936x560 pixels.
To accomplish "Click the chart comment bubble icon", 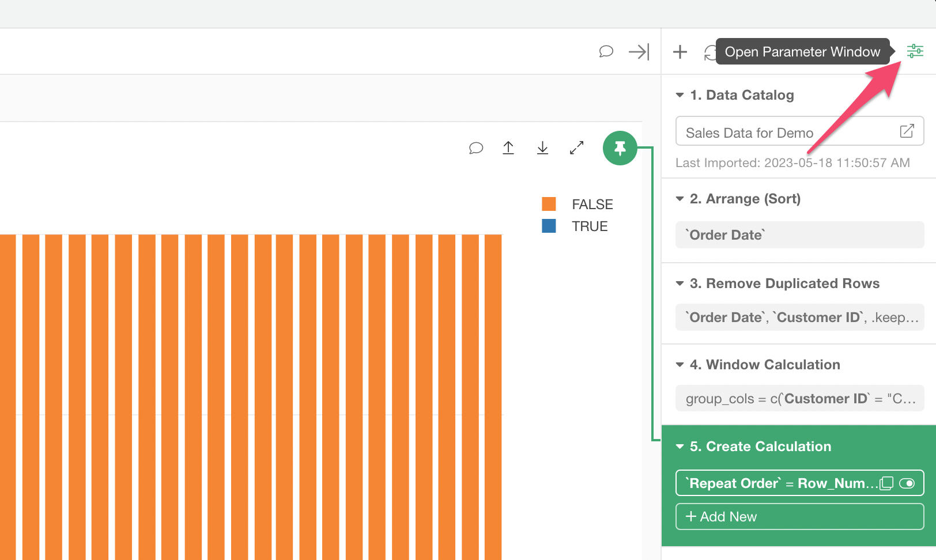I will click(475, 148).
